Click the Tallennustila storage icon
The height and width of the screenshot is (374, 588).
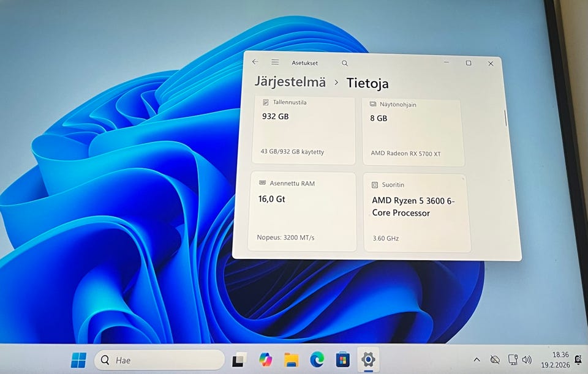coord(265,102)
